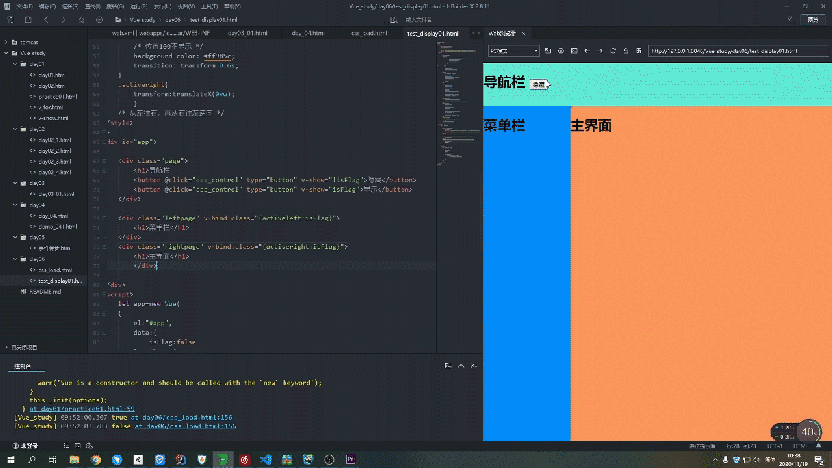Click the save file icon in toolbar

[x=28, y=20]
